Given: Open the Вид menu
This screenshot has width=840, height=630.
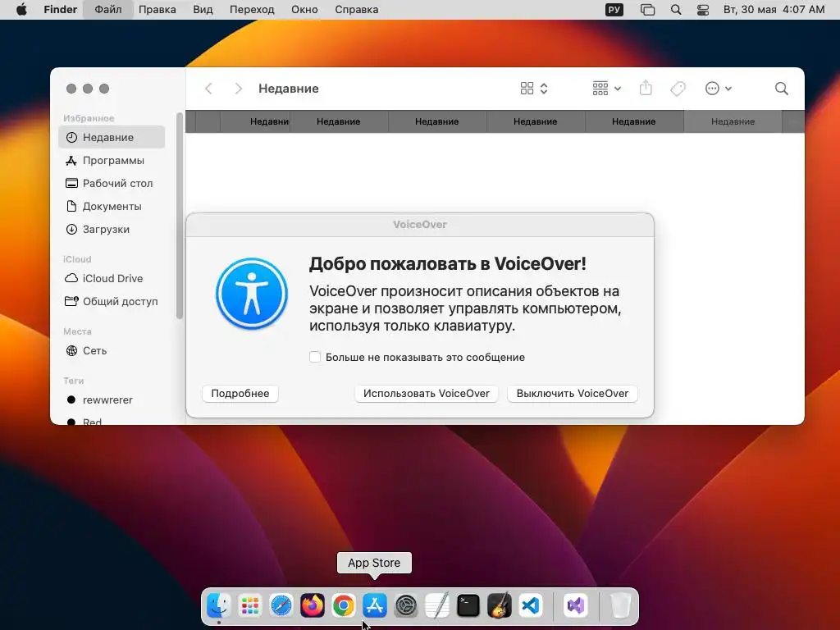Looking at the screenshot, I should (203, 10).
